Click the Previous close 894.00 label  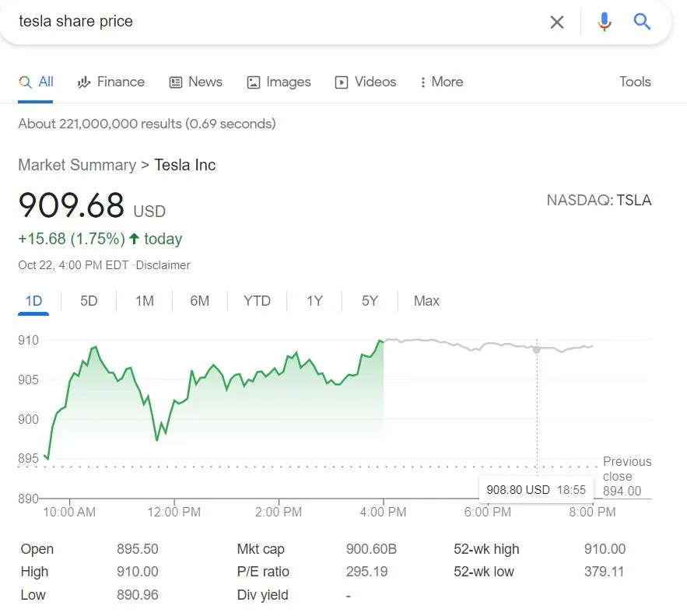626,476
